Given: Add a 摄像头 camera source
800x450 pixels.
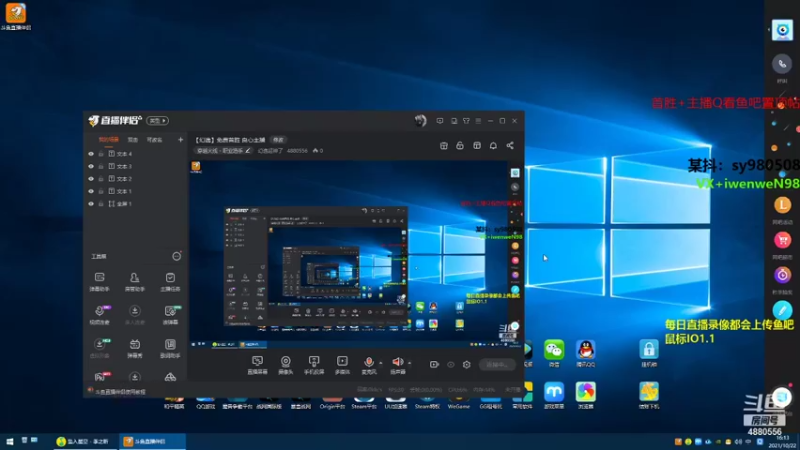Looking at the screenshot, I should point(286,365).
